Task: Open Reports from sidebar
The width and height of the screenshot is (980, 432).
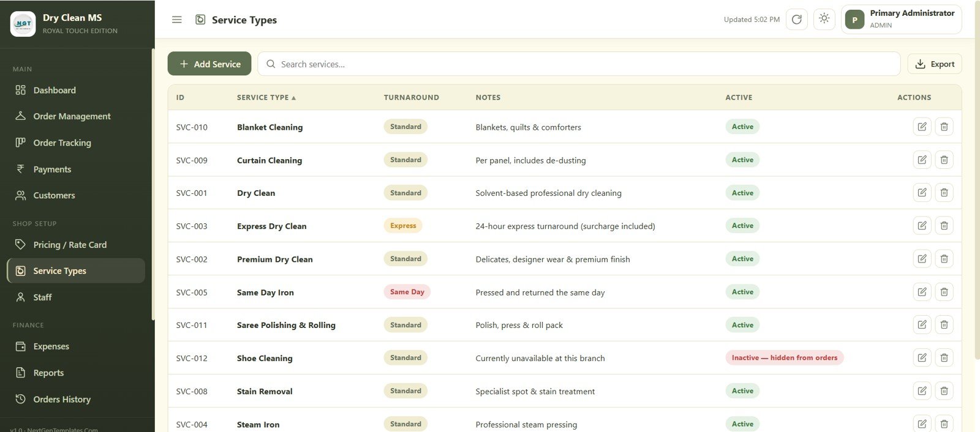Action: [x=76, y=373]
